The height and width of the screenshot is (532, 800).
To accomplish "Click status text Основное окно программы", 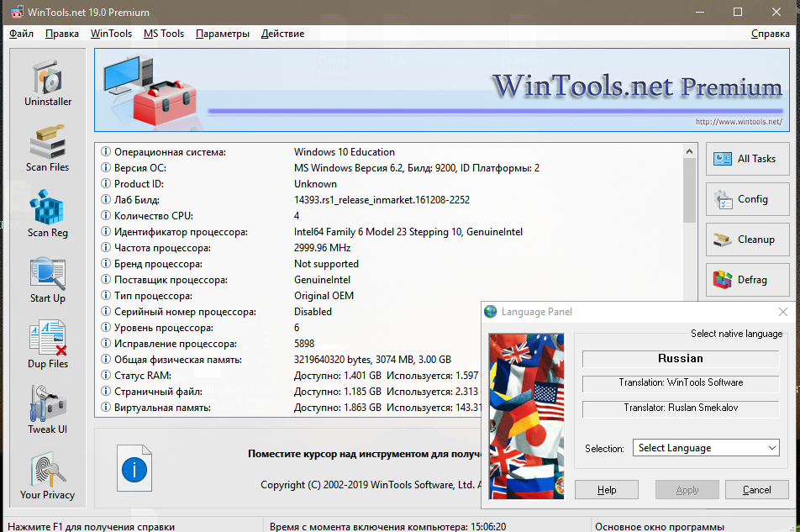I will click(x=660, y=526).
